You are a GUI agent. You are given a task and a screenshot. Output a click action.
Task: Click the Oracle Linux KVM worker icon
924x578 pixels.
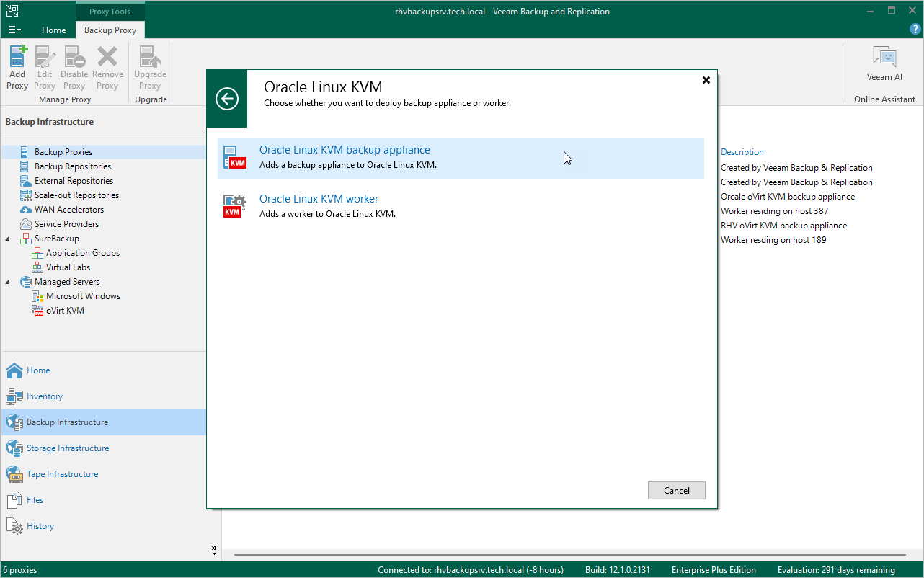click(x=235, y=207)
